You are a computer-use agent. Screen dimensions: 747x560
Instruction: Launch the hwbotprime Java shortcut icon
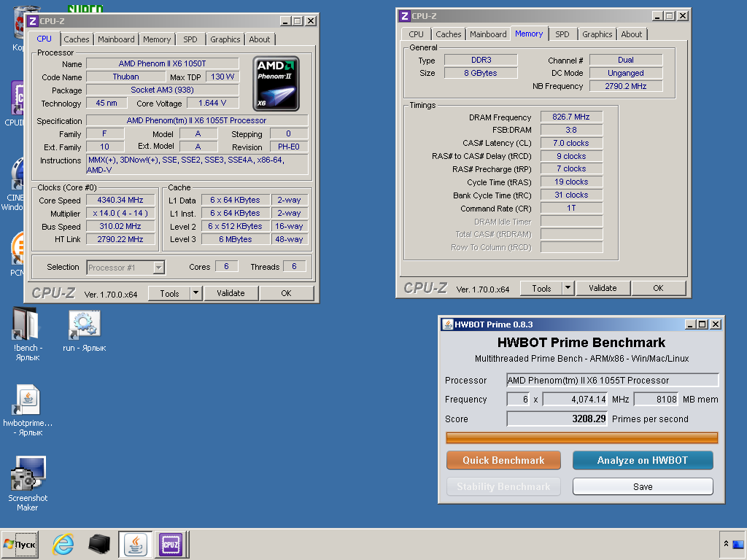28,399
